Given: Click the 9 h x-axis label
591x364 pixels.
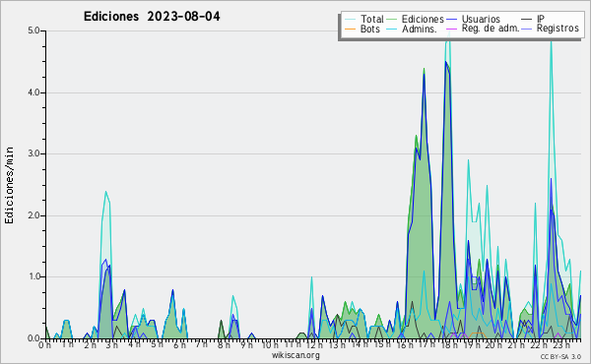Looking at the screenshot, I should click(246, 345).
